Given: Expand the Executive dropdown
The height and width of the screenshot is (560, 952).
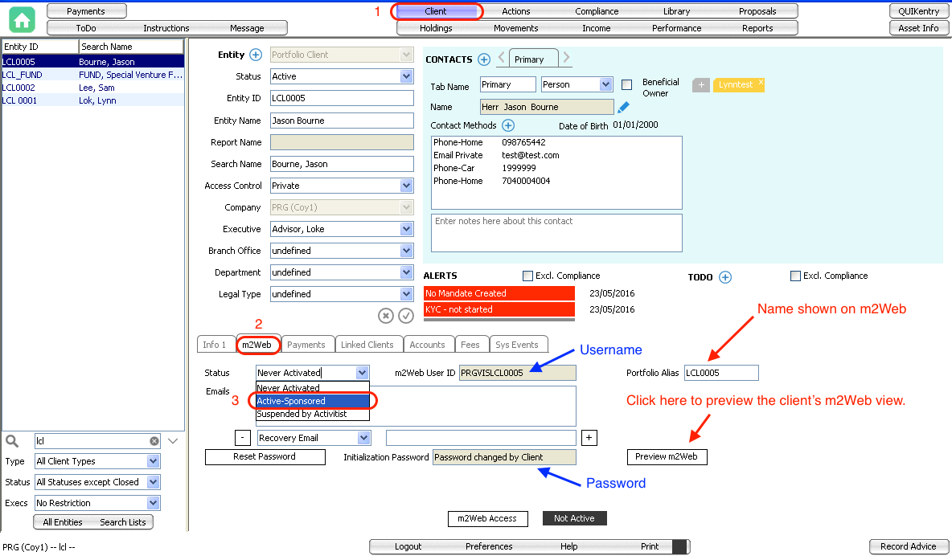Looking at the screenshot, I should click(407, 229).
